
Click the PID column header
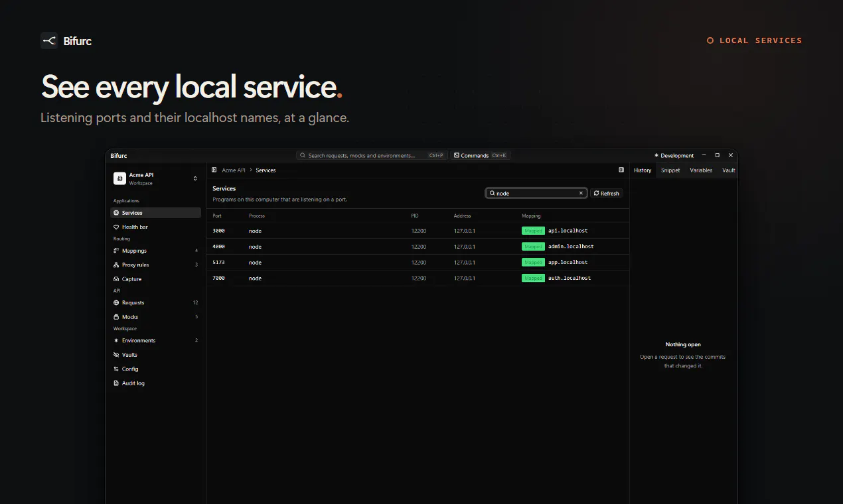[x=415, y=216]
